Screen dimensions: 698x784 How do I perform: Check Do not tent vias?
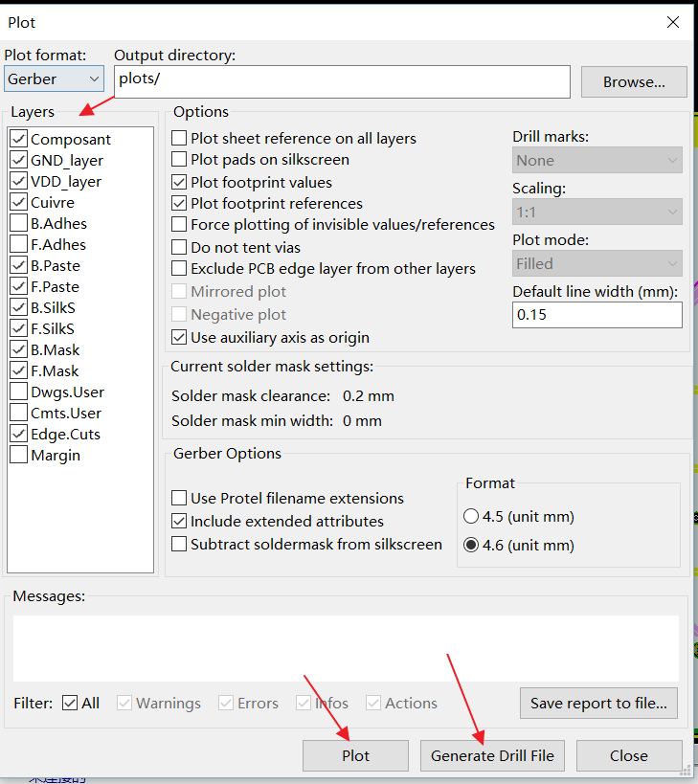[x=179, y=248]
